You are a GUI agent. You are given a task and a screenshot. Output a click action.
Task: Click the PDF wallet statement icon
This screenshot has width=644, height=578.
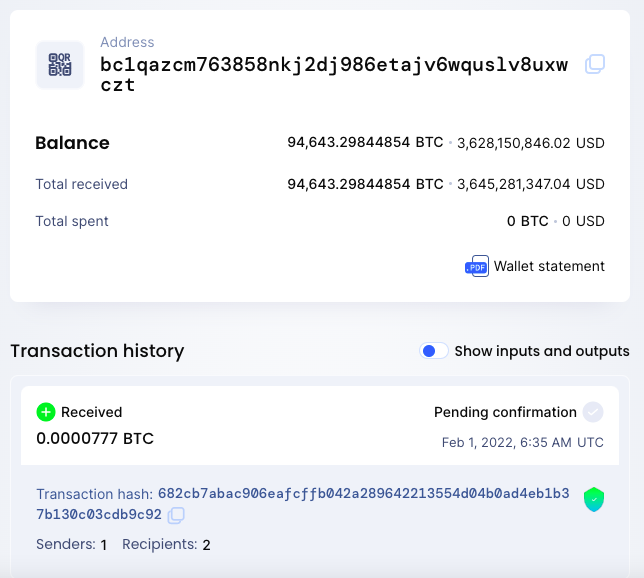(x=477, y=266)
